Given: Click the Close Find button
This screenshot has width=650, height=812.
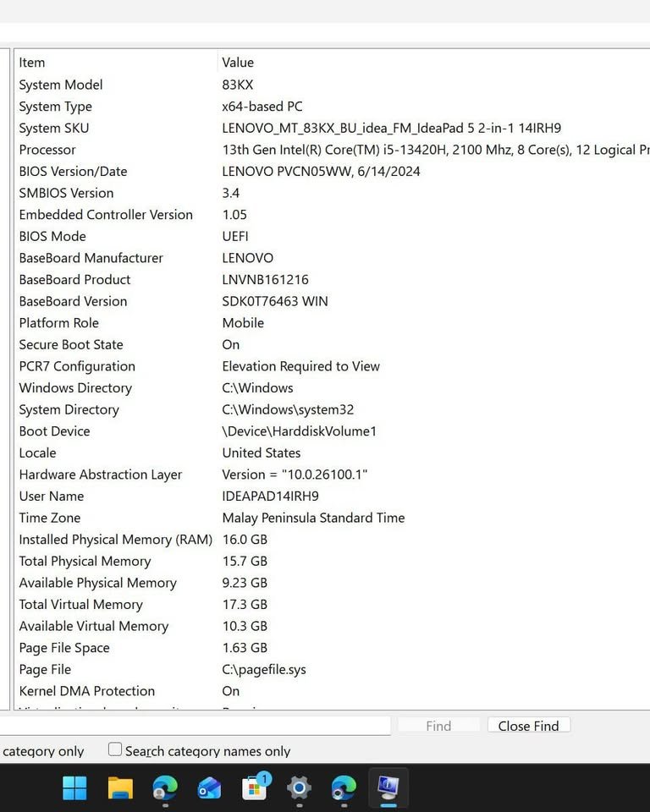Looking at the screenshot, I should (x=528, y=726).
